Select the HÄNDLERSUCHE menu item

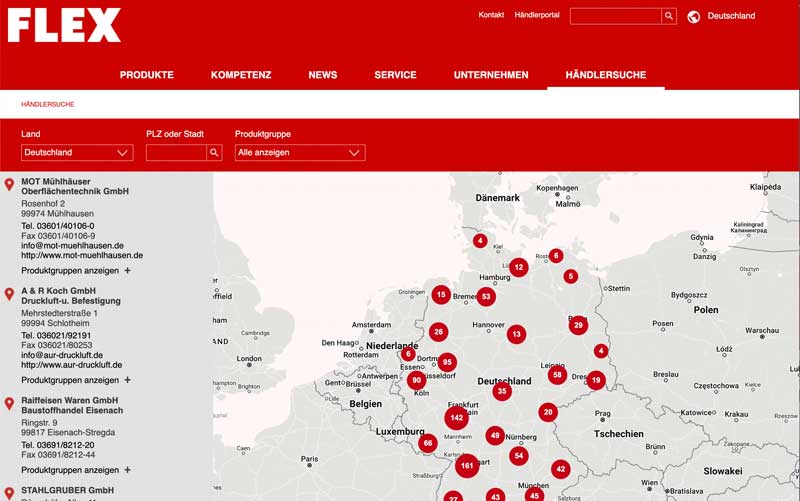606,75
